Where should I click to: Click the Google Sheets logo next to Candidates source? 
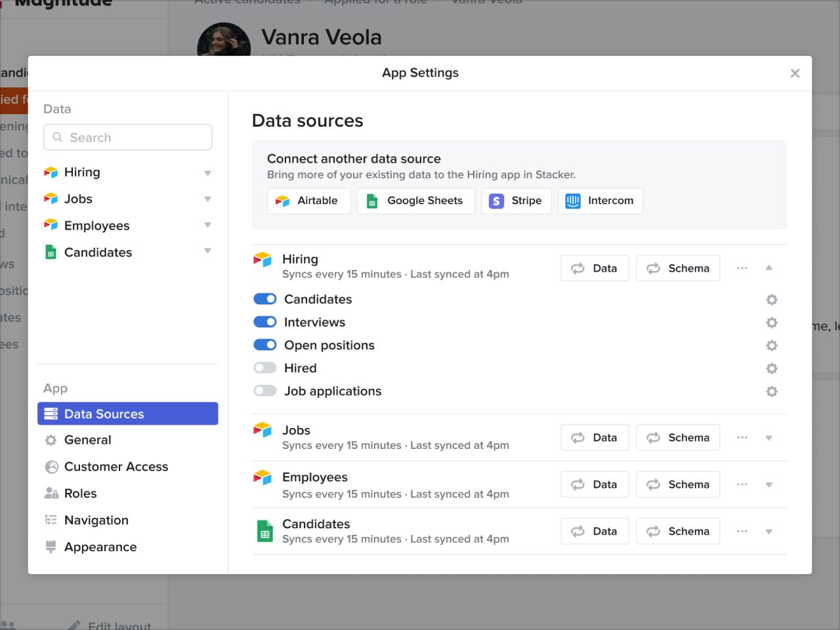click(x=264, y=531)
